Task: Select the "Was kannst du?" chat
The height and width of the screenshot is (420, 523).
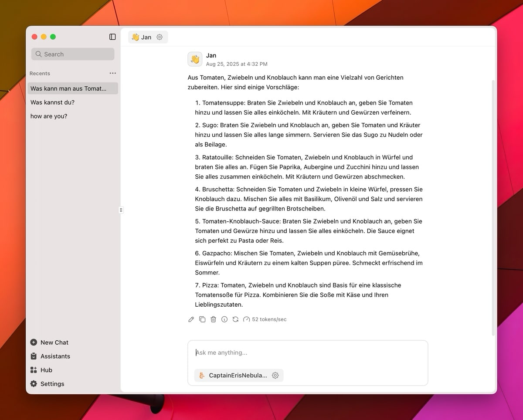Action: 52,102
